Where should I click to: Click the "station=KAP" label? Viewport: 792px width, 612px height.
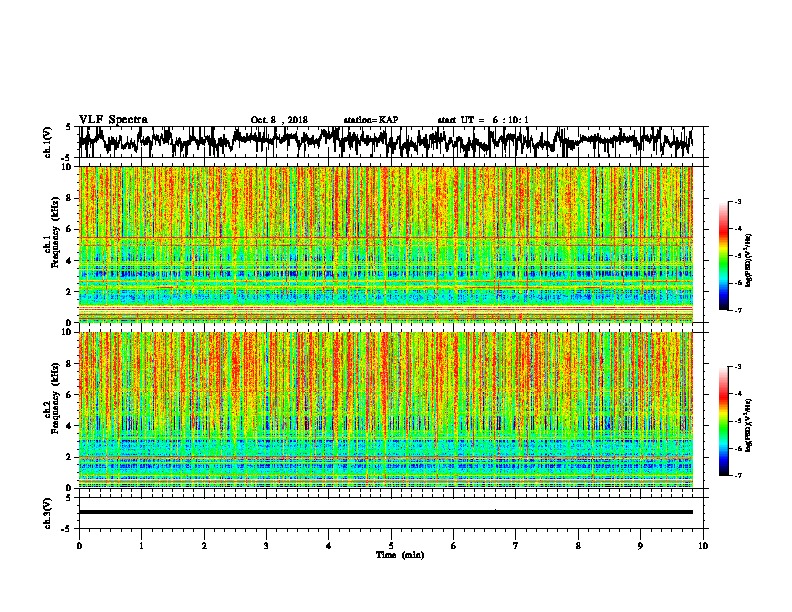pyautogui.click(x=371, y=120)
